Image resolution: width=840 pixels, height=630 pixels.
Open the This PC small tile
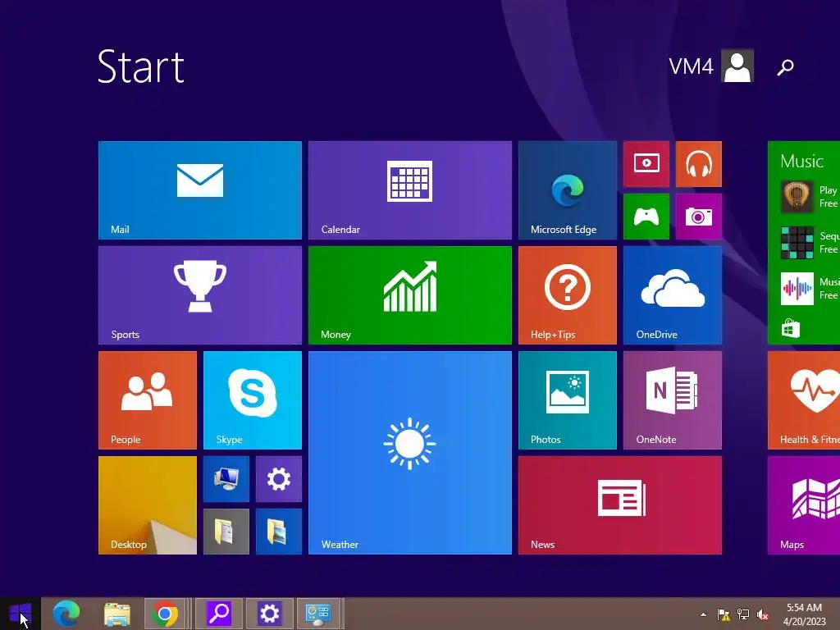click(x=226, y=479)
